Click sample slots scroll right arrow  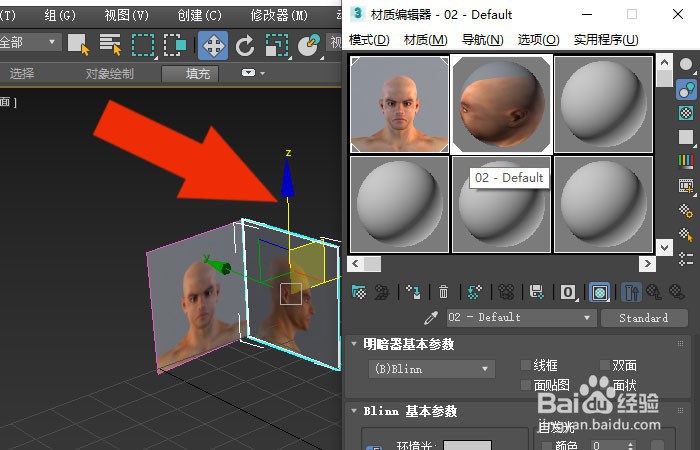point(647,264)
